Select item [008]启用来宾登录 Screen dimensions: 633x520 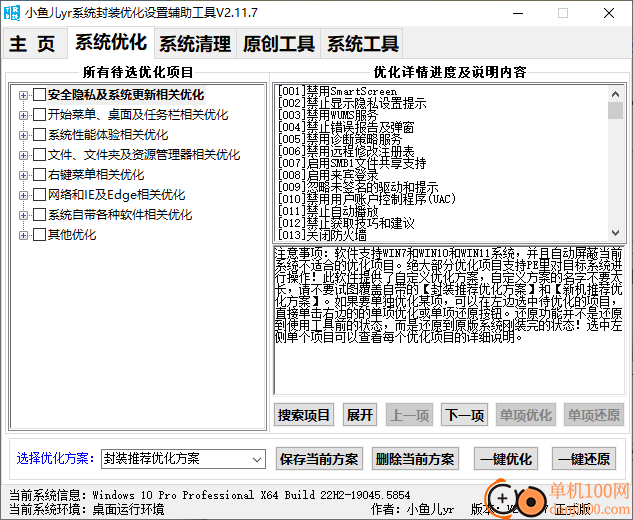328,175
